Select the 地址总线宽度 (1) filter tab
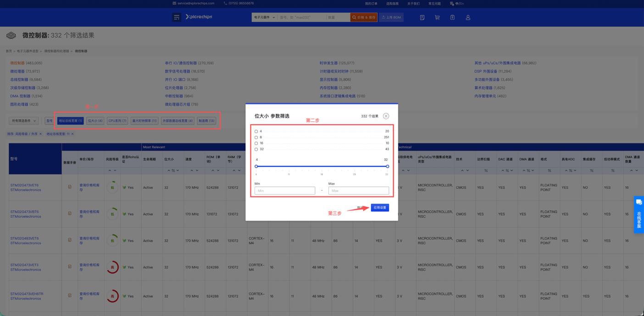 coord(71,121)
